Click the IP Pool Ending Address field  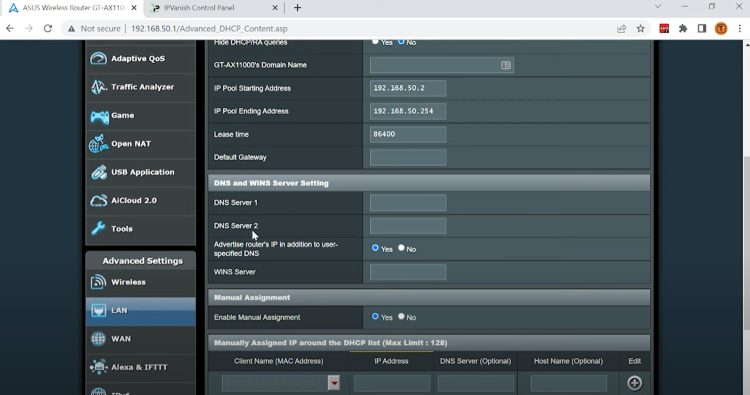(x=408, y=111)
